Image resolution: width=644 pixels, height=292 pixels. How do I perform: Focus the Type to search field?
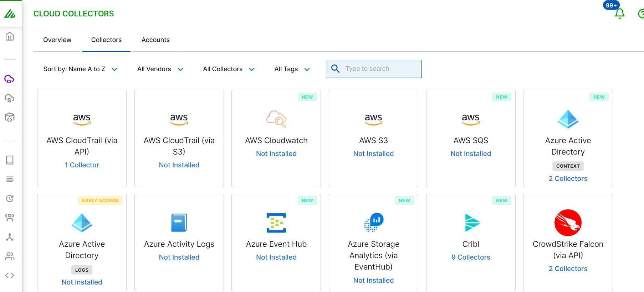tap(374, 69)
